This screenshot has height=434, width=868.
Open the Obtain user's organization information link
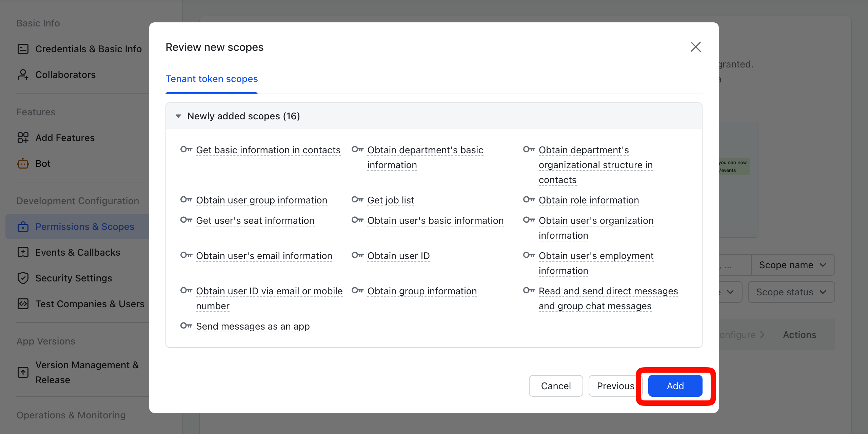[x=596, y=228]
